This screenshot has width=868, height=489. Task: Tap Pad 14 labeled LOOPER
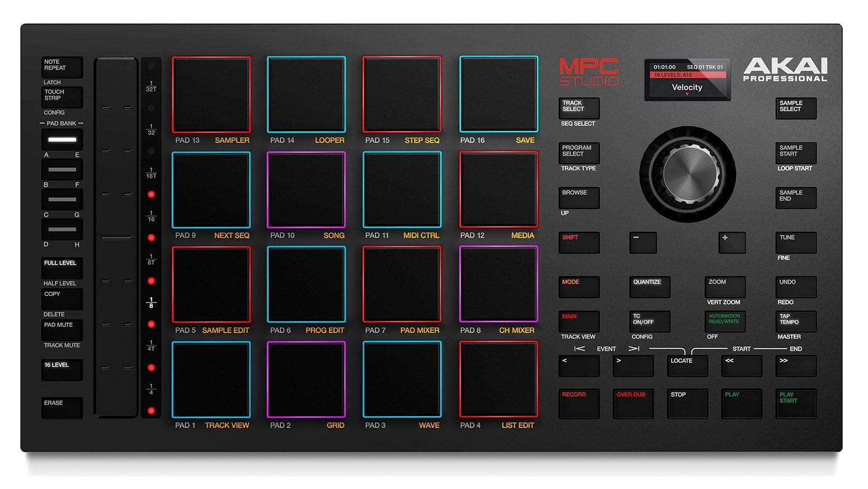point(306,94)
